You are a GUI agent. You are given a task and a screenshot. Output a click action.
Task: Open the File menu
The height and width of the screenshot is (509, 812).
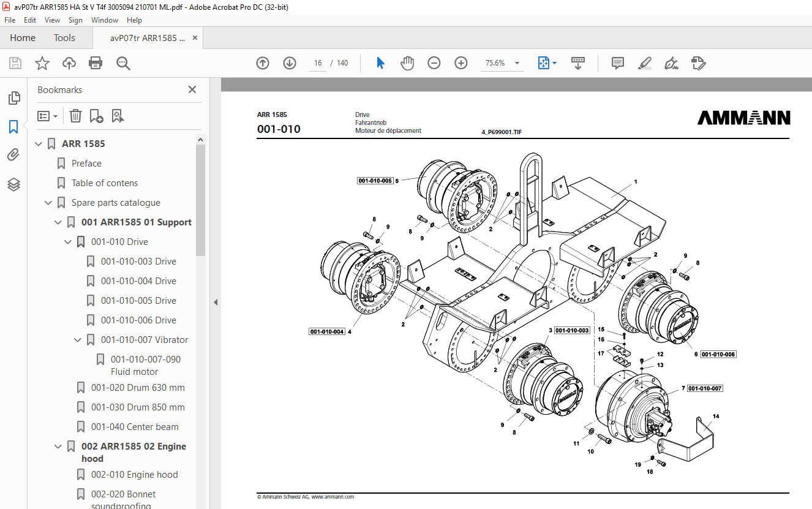pos(10,20)
